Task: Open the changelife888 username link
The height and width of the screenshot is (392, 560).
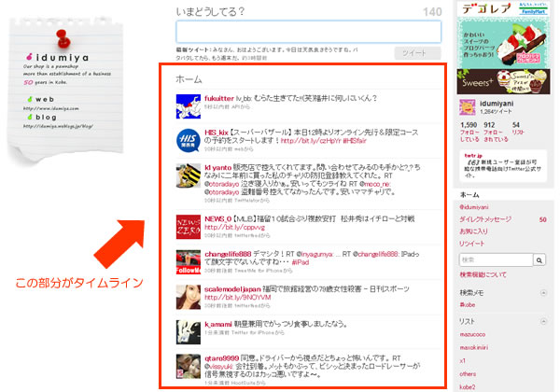Action: click(228, 254)
